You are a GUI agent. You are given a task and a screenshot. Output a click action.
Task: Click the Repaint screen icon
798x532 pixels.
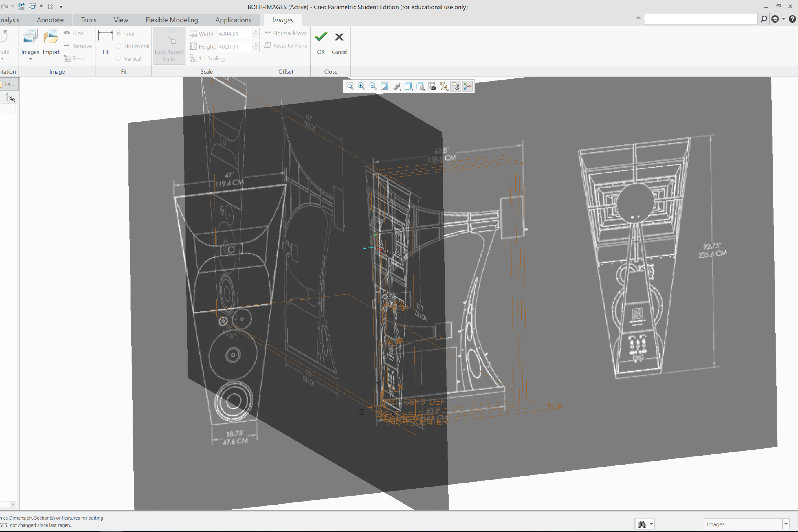(x=385, y=86)
